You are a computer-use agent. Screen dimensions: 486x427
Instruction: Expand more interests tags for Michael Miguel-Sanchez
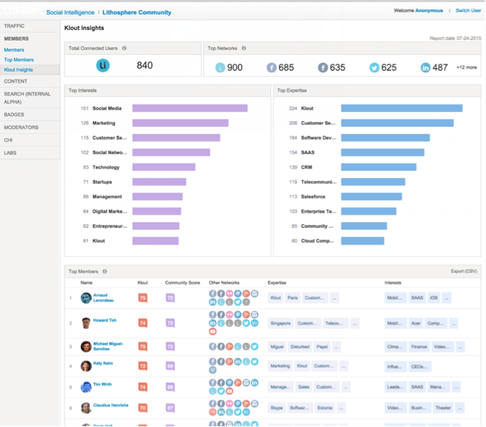(x=460, y=347)
